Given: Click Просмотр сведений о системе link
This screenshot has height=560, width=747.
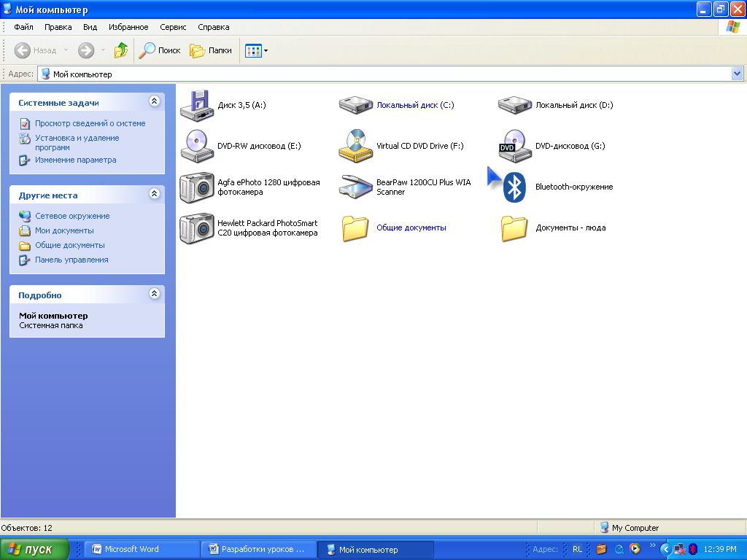Looking at the screenshot, I should tap(90, 123).
